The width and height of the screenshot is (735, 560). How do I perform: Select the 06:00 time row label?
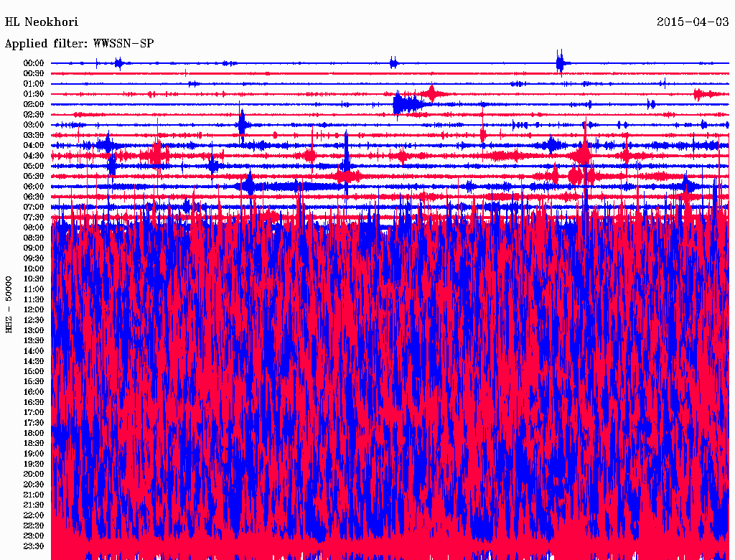[x=34, y=187]
